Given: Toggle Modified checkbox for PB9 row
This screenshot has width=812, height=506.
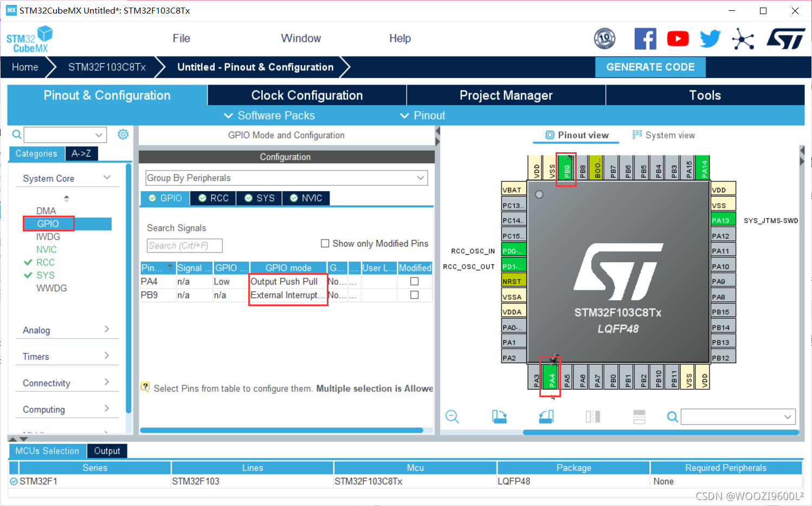Looking at the screenshot, I should pos(415,295).
